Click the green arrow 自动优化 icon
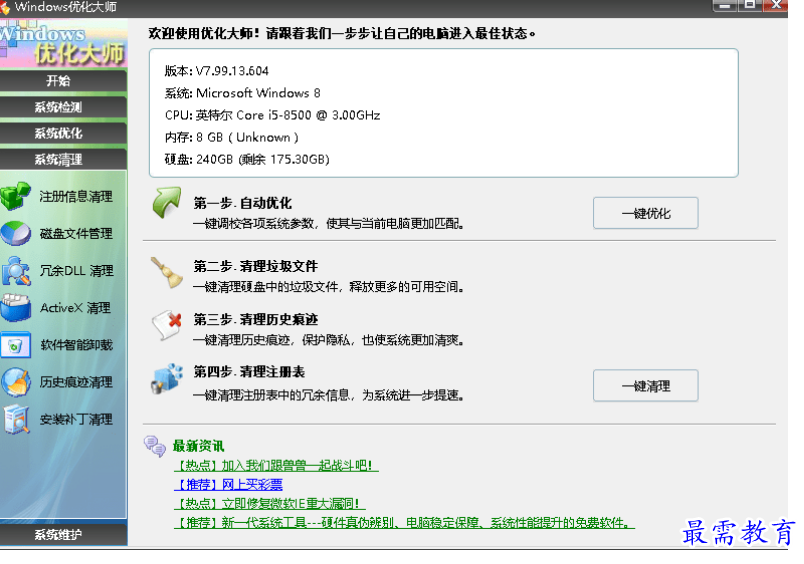The height and width of the screenshot is (564, 804). (167, 203)
